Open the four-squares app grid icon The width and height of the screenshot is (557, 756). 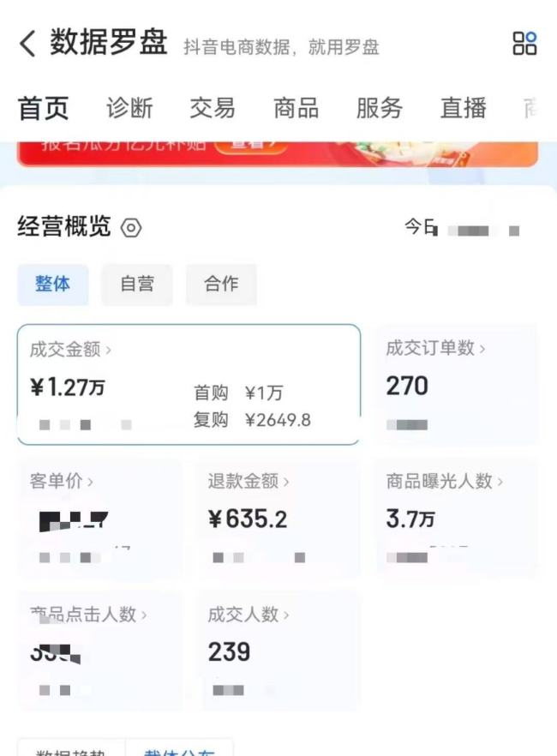(524, 44)
